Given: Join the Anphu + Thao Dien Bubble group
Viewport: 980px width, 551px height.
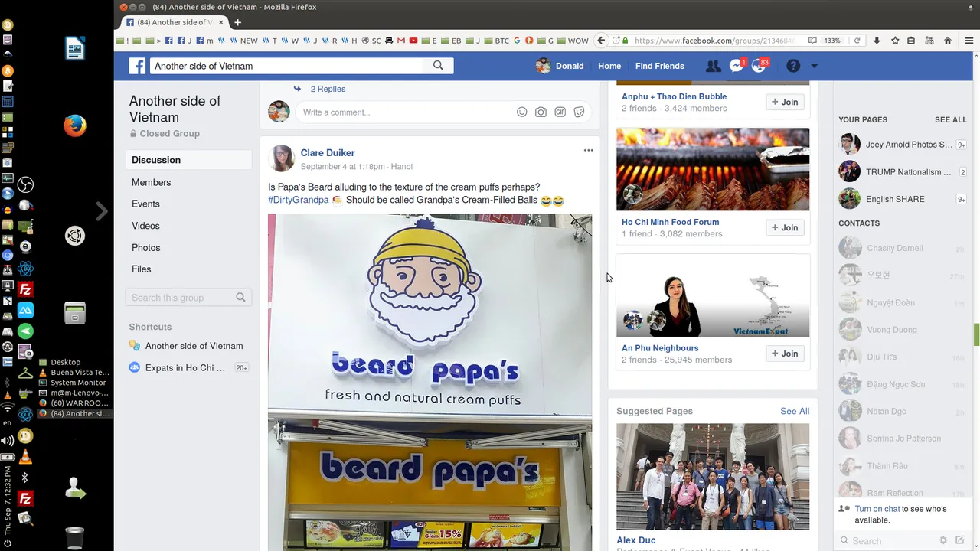Looking at the screenshot, I should [x=785, y=102].
